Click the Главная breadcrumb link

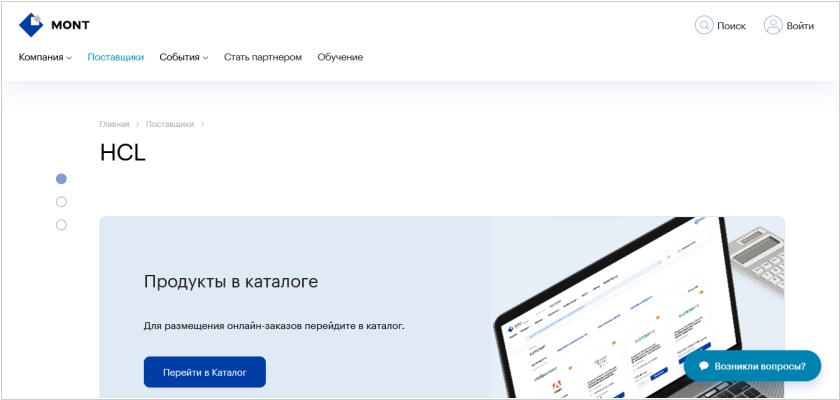[114, 124]
